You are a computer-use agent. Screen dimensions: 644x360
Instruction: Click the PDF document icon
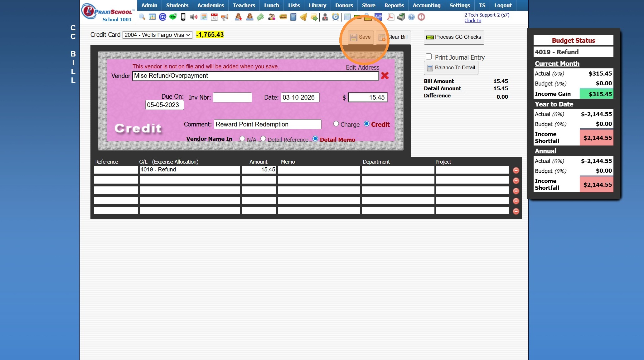tap(390, 17)
